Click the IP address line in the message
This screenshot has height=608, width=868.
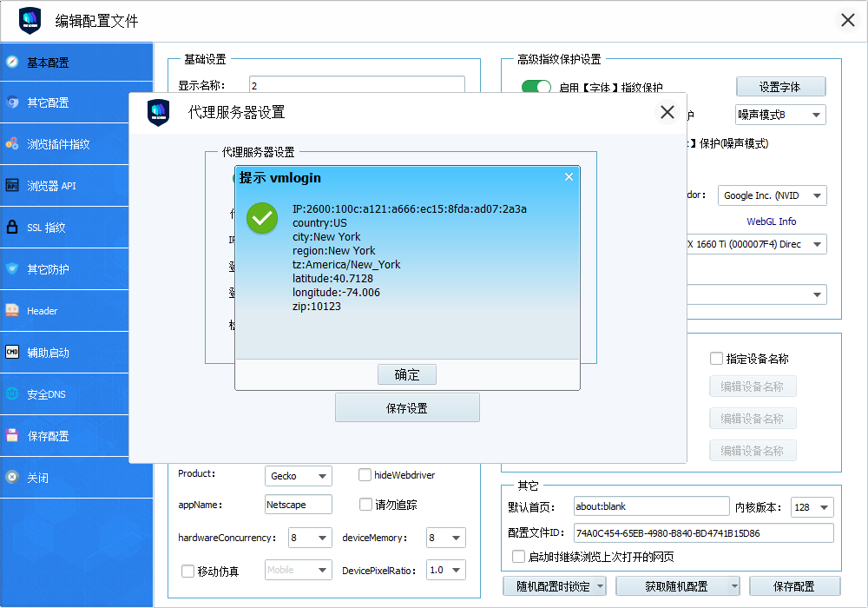(410, 208)
